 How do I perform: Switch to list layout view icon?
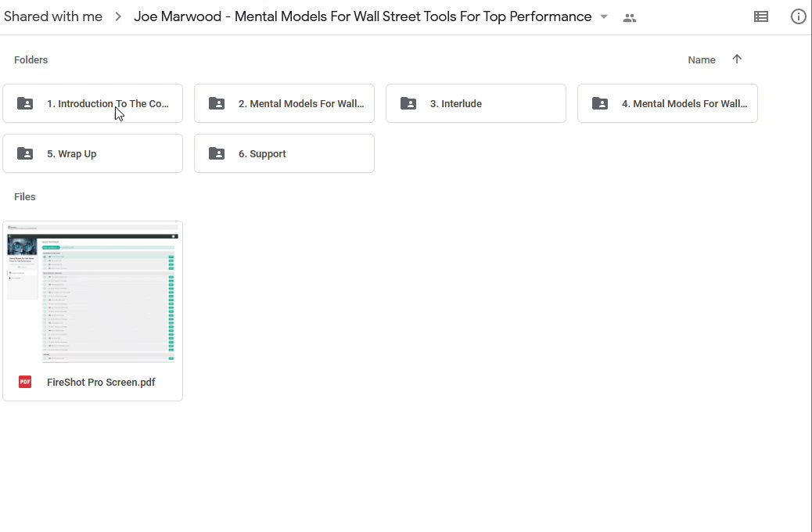[x=760, y=16]
